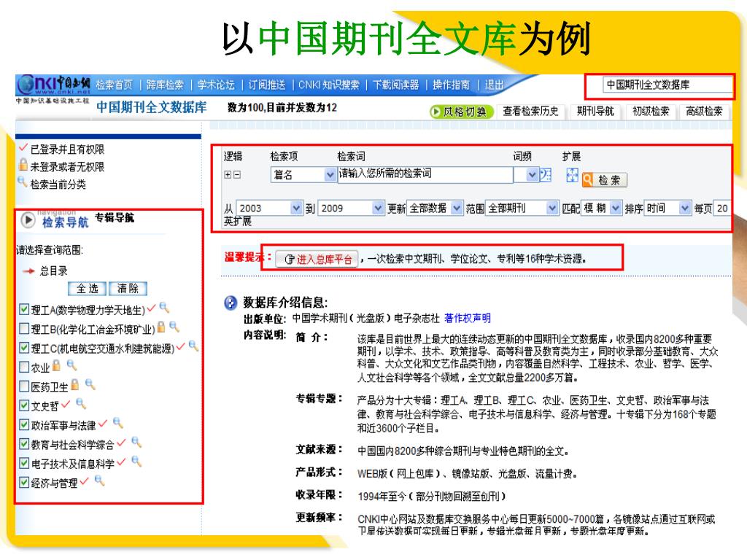Switch to 初级检索 tab
The image size is (747, 560).
point(651,112)
